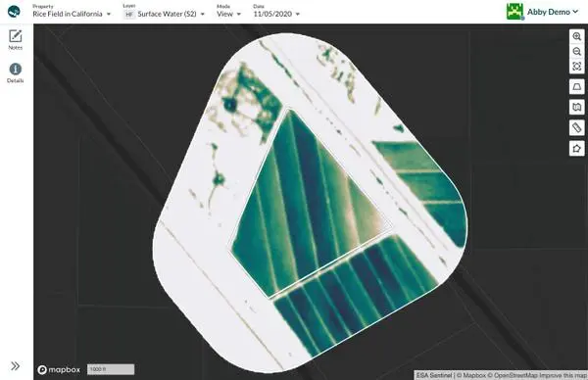Zoom out of the map
This screenshot has width=588, height=380.
click(x=577, y=52)
